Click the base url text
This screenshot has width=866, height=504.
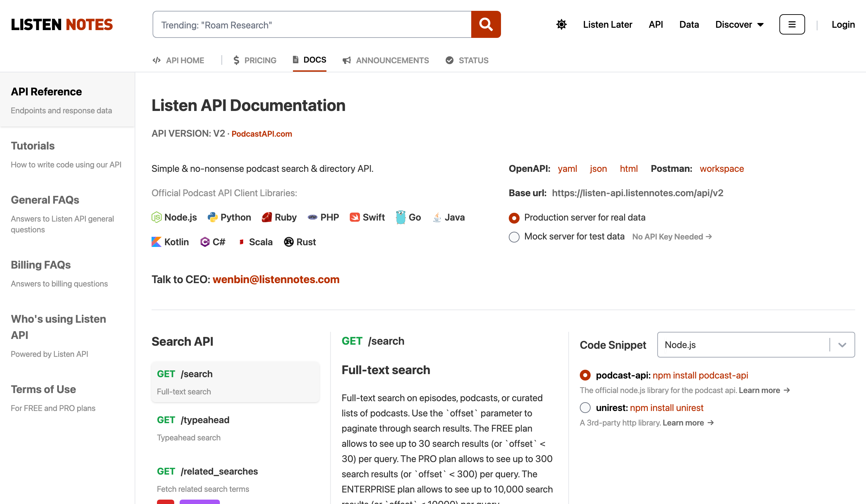pyautogui.click(x=637, y=193)
